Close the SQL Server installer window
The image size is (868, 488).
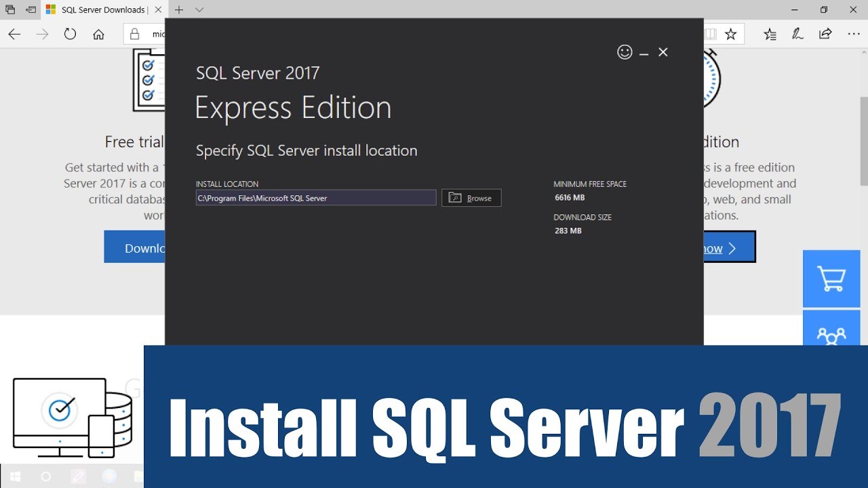(x=663, y=52)
